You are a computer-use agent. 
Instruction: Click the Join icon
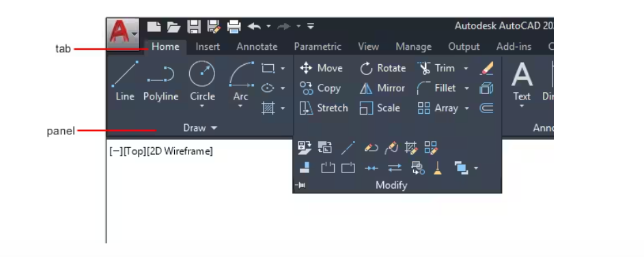point(372,168)
